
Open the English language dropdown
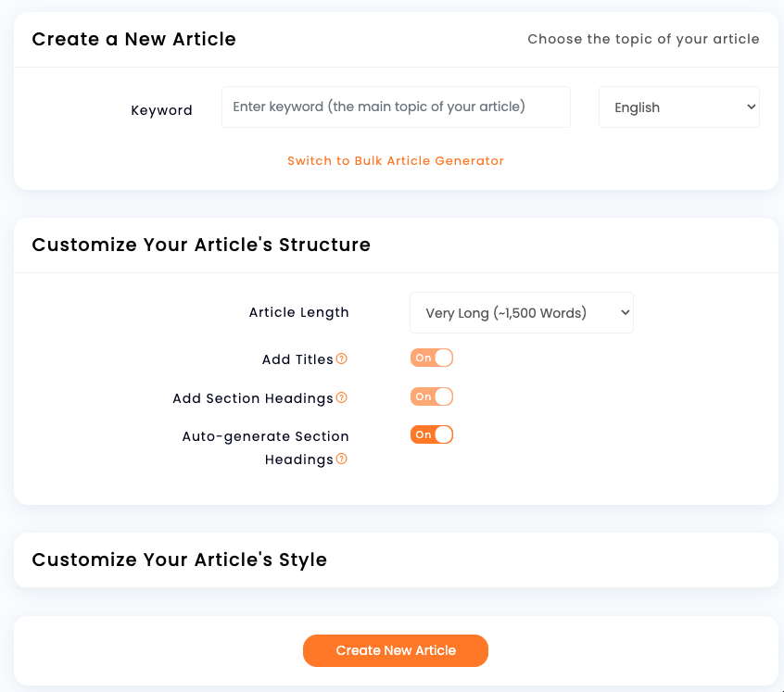[x=679, y=107]
